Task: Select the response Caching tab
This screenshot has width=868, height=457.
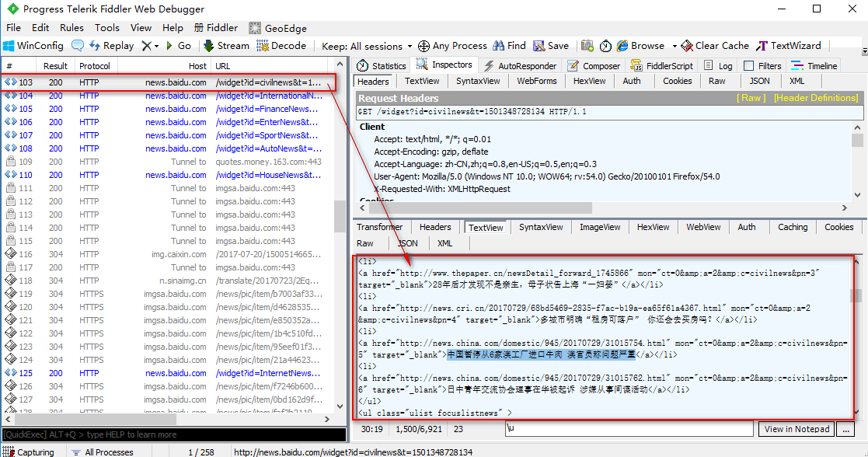Action: click(x=792, y=227)
